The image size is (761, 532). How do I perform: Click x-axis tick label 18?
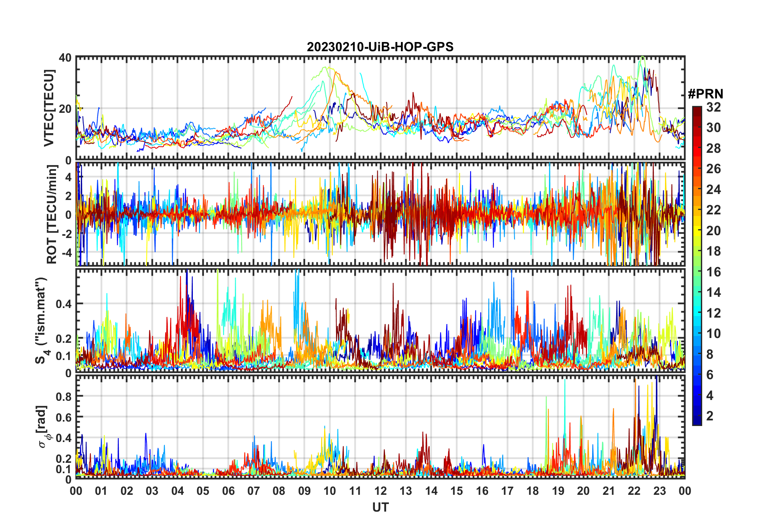(x=533, y=491)
